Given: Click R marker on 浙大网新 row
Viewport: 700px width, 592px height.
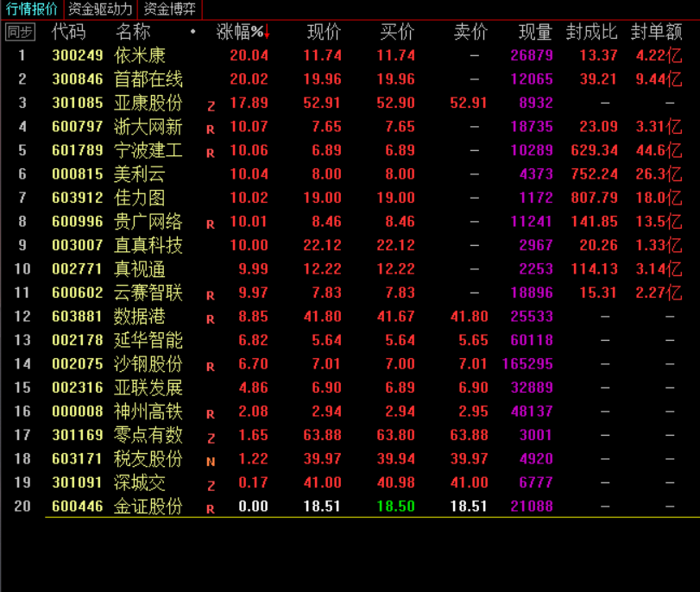Looking at the screenshot, I should coord(211,130).
